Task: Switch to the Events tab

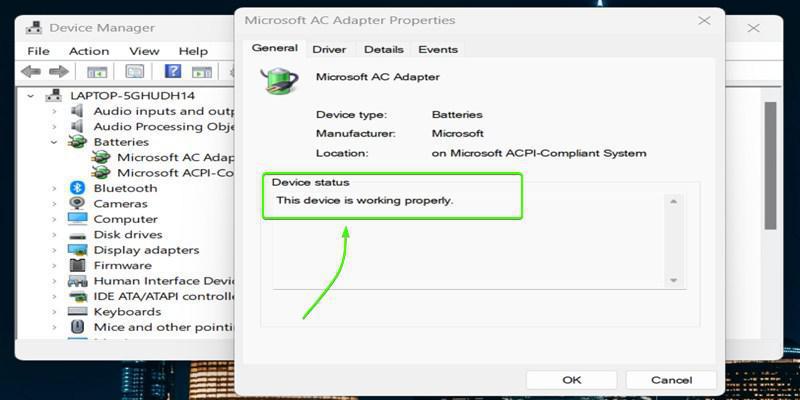Action: pos(438,49)
